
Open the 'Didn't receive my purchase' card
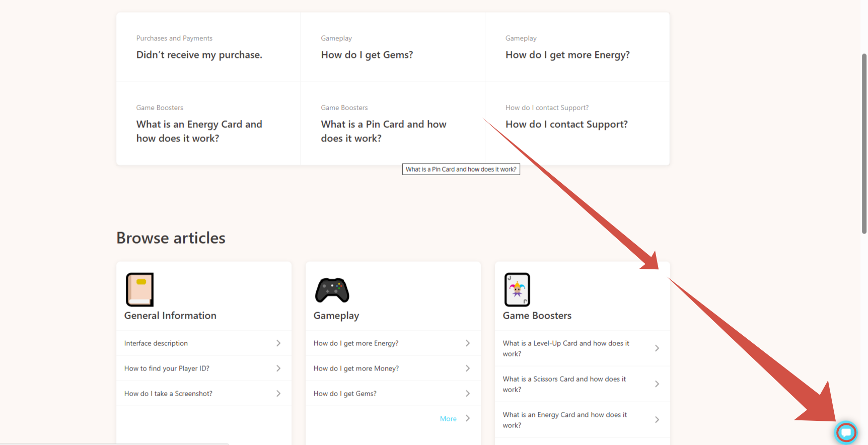pyautogui.click(x=199, y=55)
